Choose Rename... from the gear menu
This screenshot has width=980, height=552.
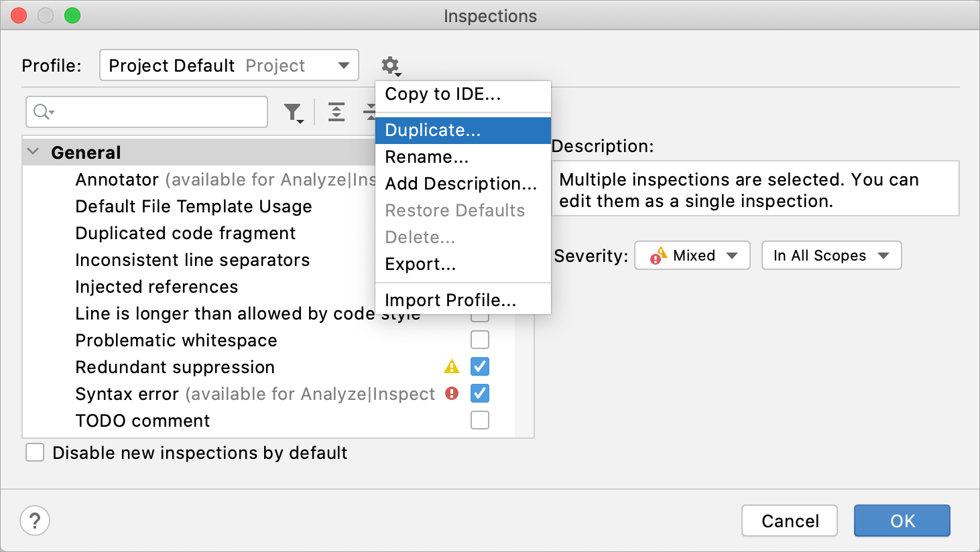(x=463, y=157)
